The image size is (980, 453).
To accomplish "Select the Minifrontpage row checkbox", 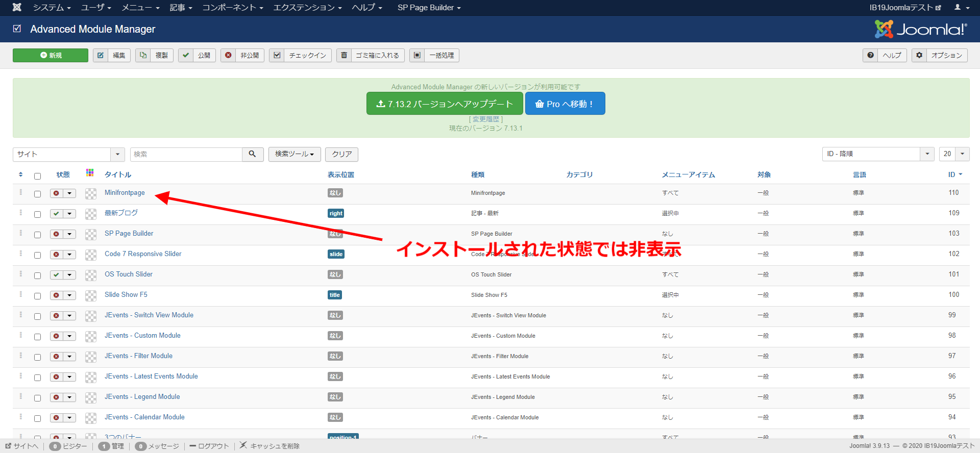I will click(x=37, y=194).
